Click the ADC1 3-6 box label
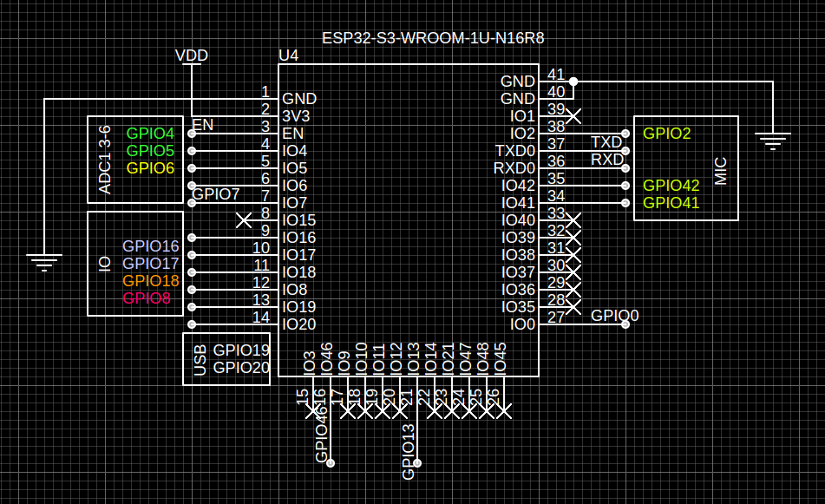The image size is (825, 504). [x=105, y=160]
